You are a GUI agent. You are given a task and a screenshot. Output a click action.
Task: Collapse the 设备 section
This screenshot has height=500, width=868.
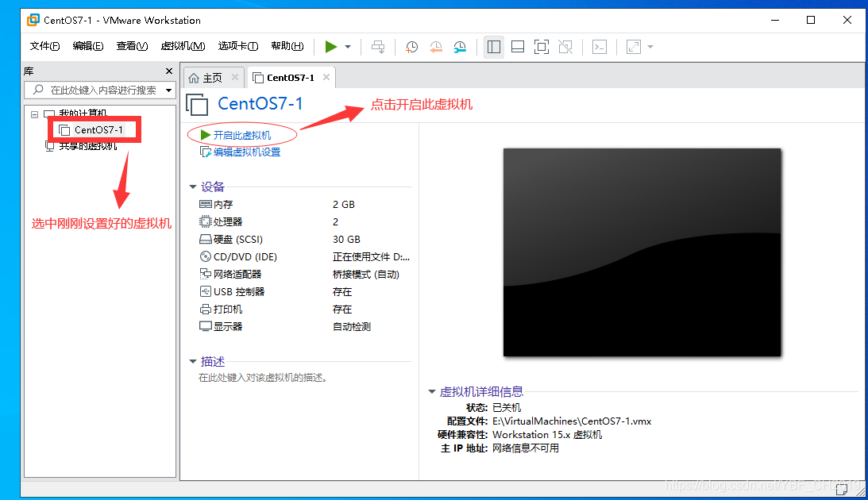193,187
